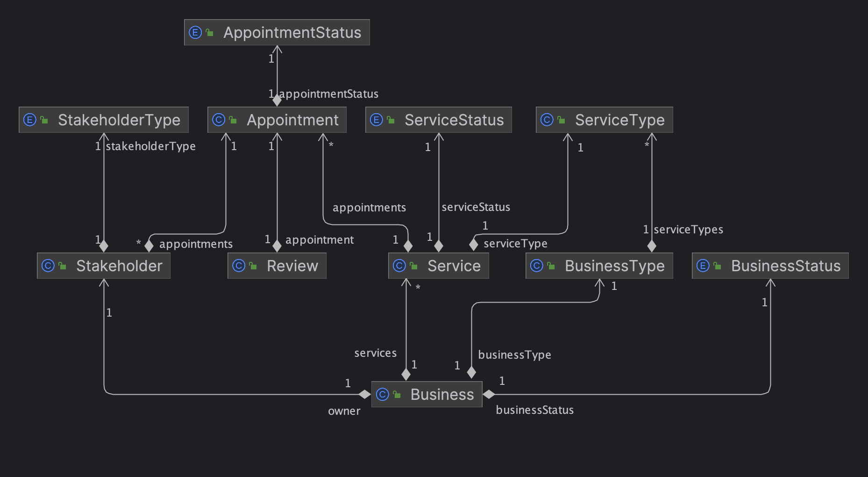
Task: Select the 'services' edge label
Action: [375, 353]
